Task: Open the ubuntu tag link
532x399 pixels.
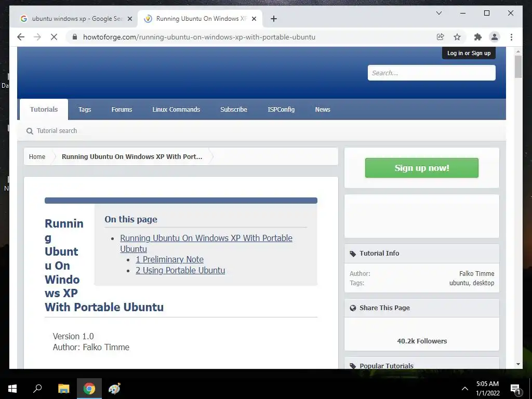Action: (x=459, y=283)
